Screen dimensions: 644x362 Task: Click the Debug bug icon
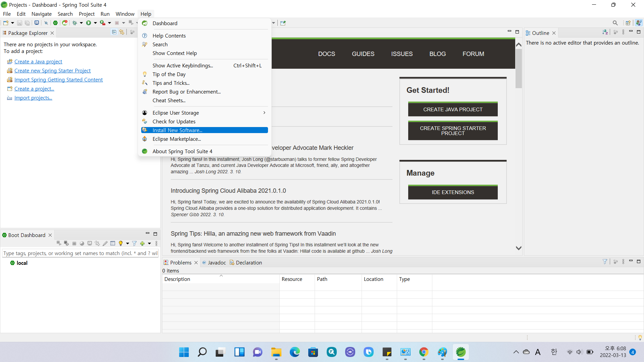tap(75, 23)
